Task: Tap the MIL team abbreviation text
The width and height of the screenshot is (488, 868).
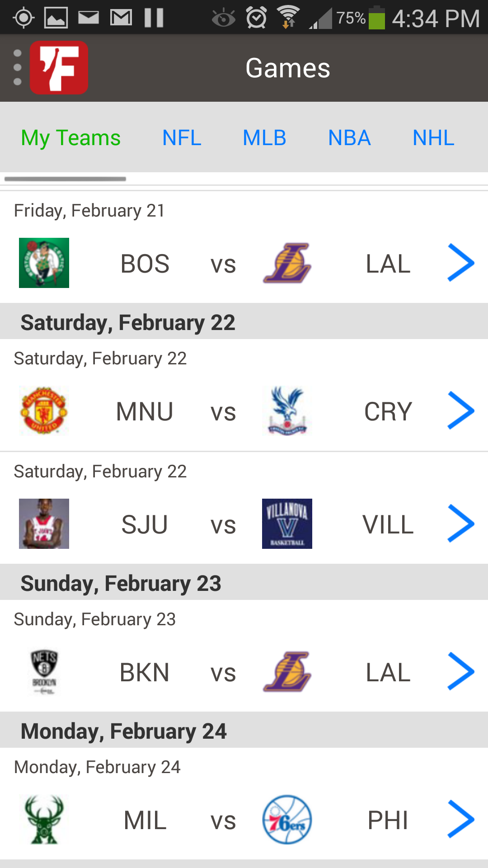Action: coord(145,820)
